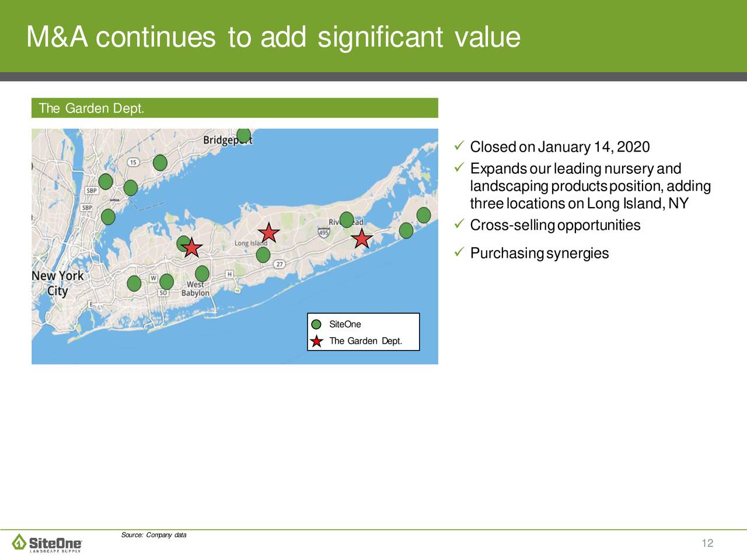Click checkmark next to Purchasing synergies
The image size is (747, 560).
point(458,253)
